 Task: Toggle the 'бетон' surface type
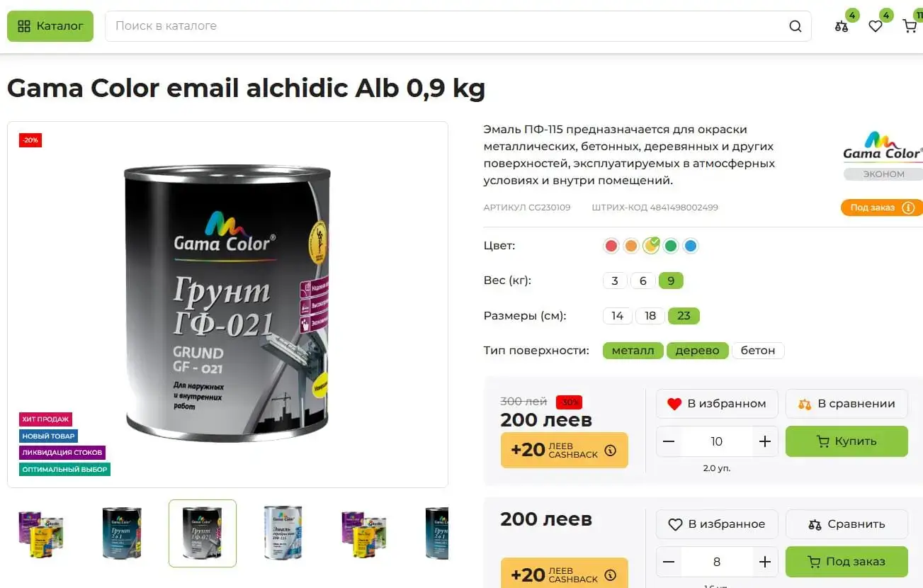point(758,351)
